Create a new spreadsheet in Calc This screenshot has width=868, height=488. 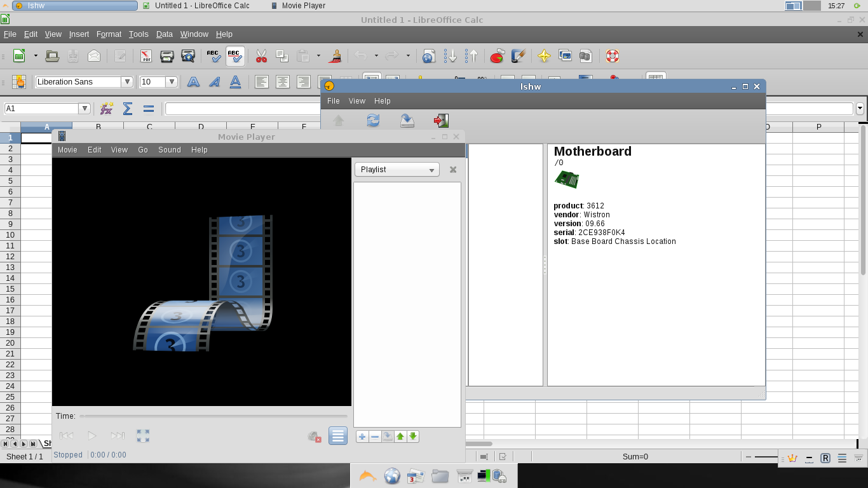click(19, 56)
